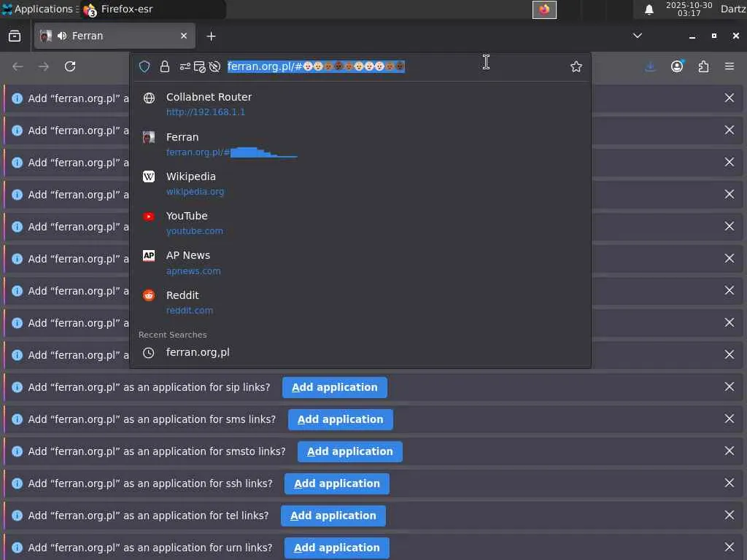Dismiss the smsto links notification
Screen dimensions: 747x560
coord(729,451)
